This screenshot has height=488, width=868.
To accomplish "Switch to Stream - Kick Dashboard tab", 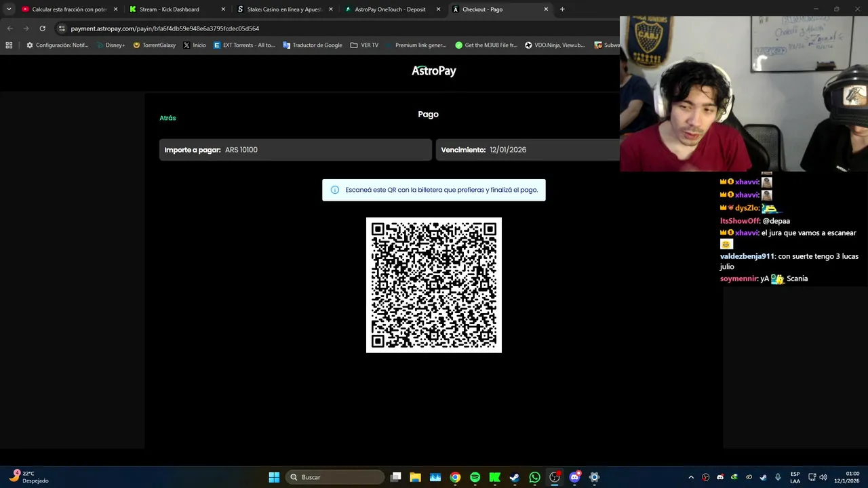I will pos(177,9).
